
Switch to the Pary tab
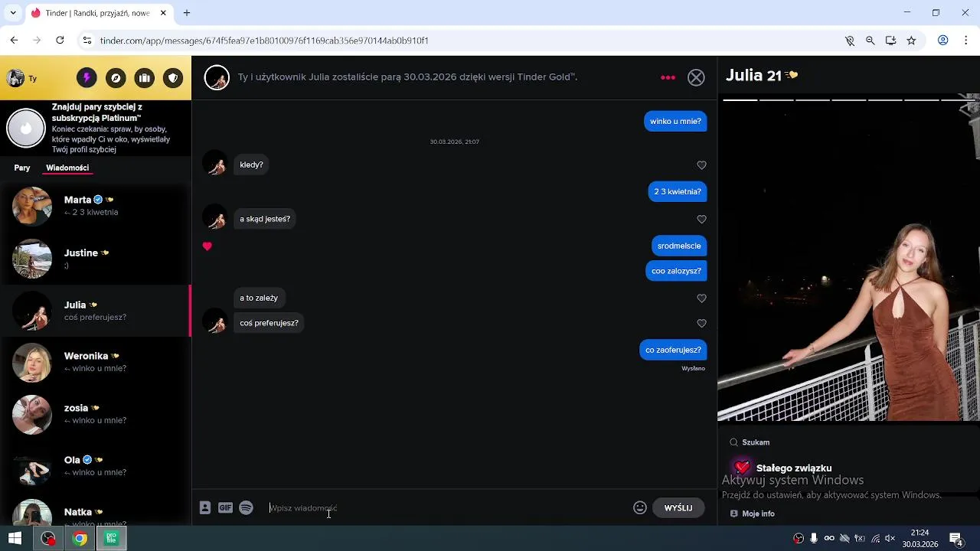tap(22, 168)
